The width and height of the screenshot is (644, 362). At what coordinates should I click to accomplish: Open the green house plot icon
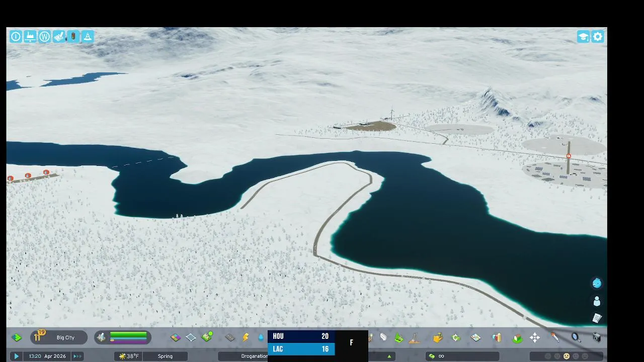[x=517, y=338]
